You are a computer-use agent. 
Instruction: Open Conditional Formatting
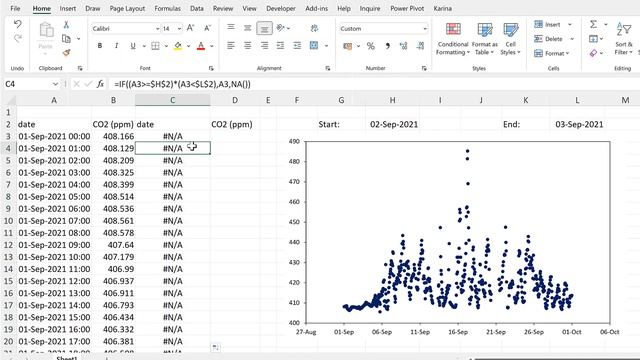pos(453,39)
